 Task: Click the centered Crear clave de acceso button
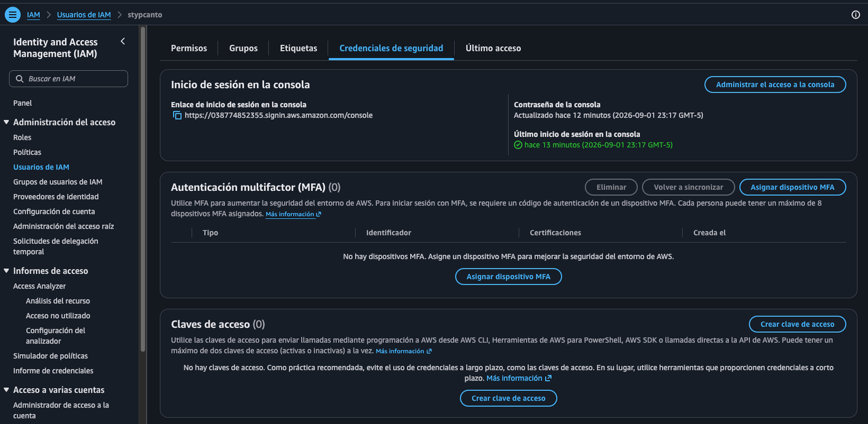[508, 399]
